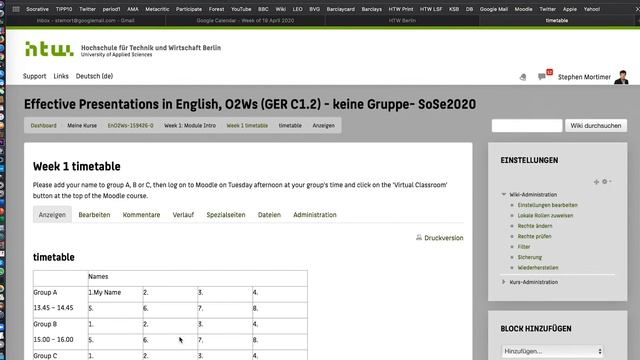The width and height of the screenshot is (640, 360).
Task: Switch to the Spezialseiten tab
Action: tap(226, 215)
